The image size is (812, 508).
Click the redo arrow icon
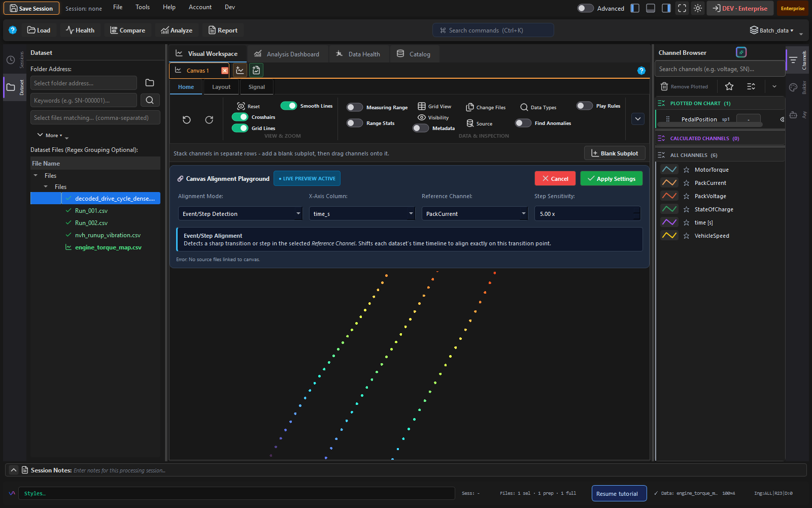209,120
